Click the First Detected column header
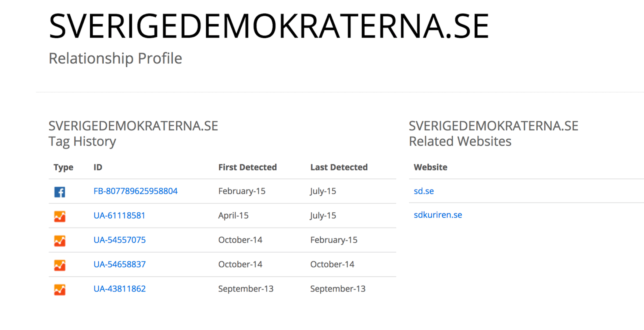This screenshot has height=330, width=644. 248,167
